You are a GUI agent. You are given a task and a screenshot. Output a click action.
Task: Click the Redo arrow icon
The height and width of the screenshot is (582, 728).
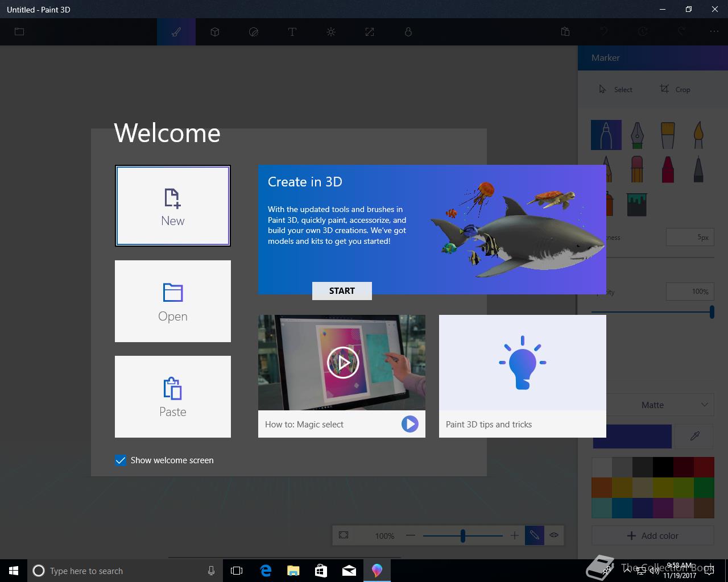(681, 32)
